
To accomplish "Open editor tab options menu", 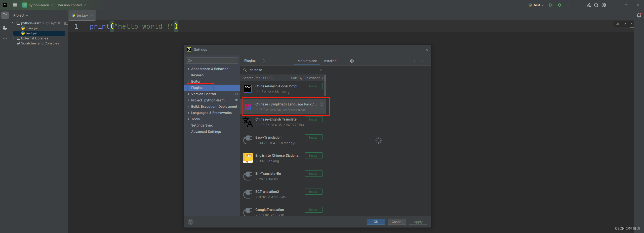I will tap(629, 15).
